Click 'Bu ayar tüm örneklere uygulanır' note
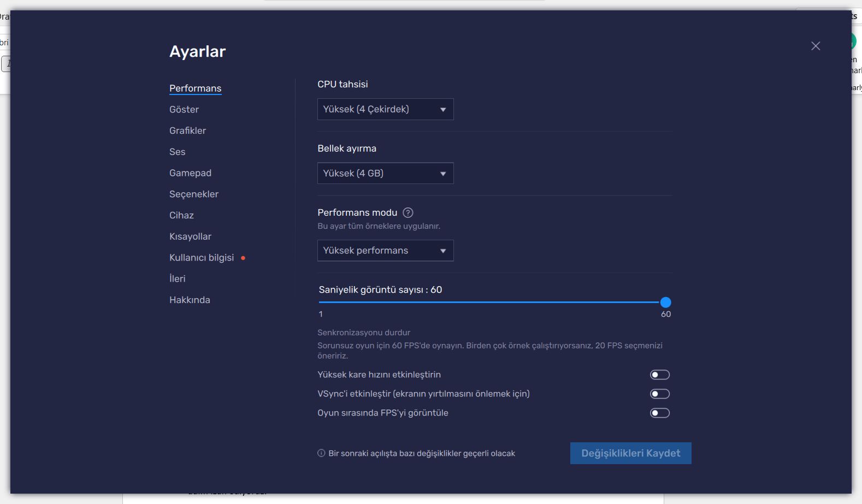Screen dimensions: 862x504 379,226
